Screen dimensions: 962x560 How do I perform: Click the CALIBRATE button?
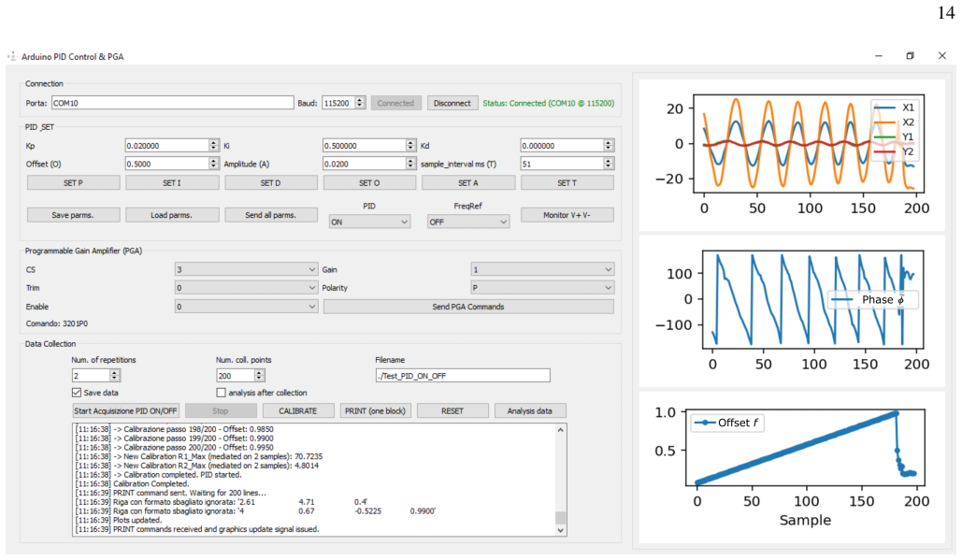298,411
